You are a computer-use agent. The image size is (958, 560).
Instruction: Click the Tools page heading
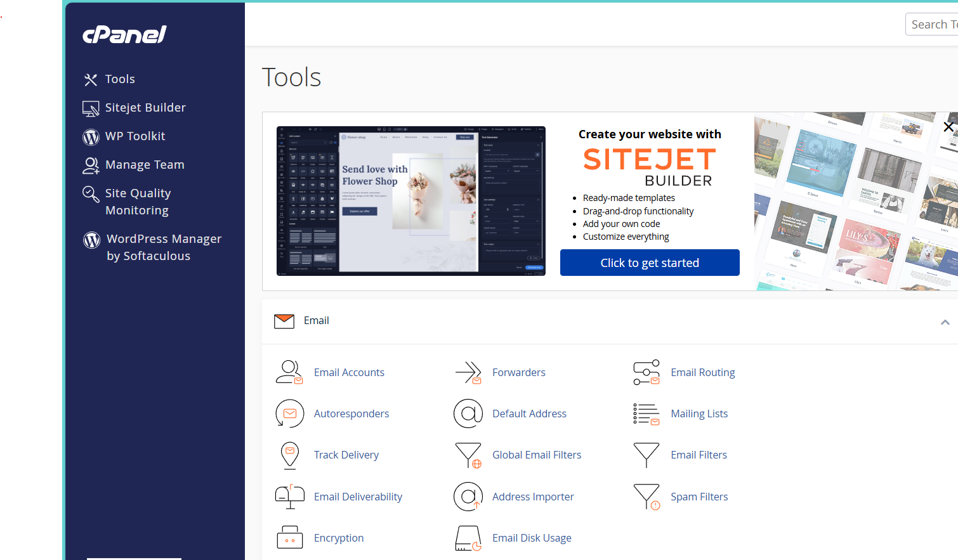point(292,77)
